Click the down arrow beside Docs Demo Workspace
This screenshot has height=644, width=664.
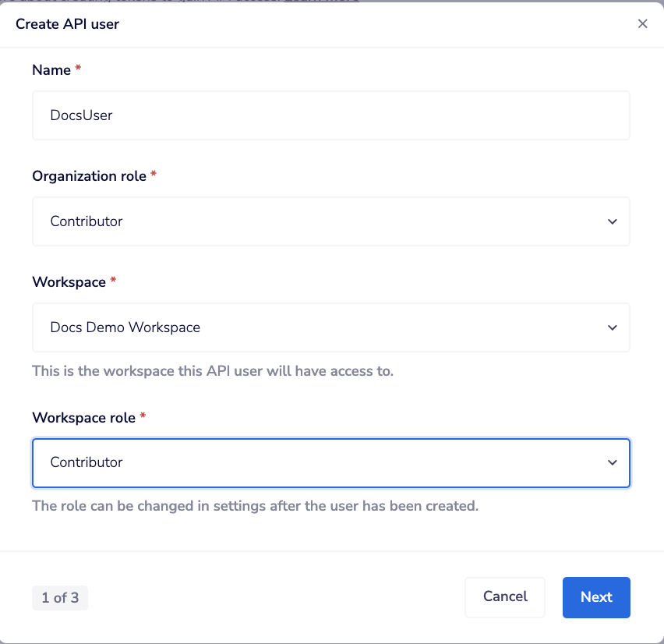pyautogui.click(x=613, y=327)
